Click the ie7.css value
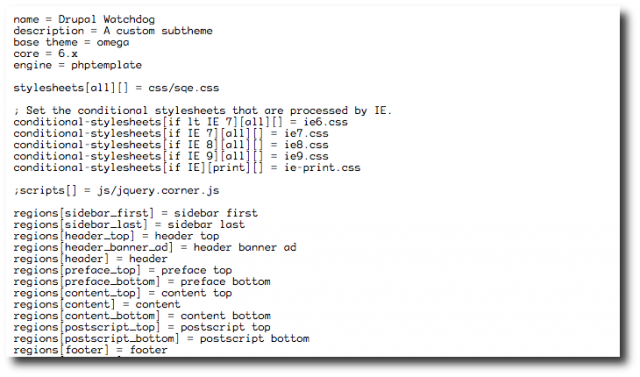Screen dimensions: 640x377 click(306, 133)
